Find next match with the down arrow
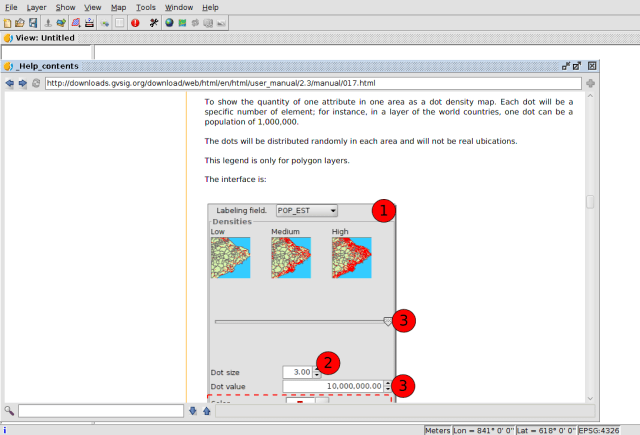640x435 pixels. point(193,410)
